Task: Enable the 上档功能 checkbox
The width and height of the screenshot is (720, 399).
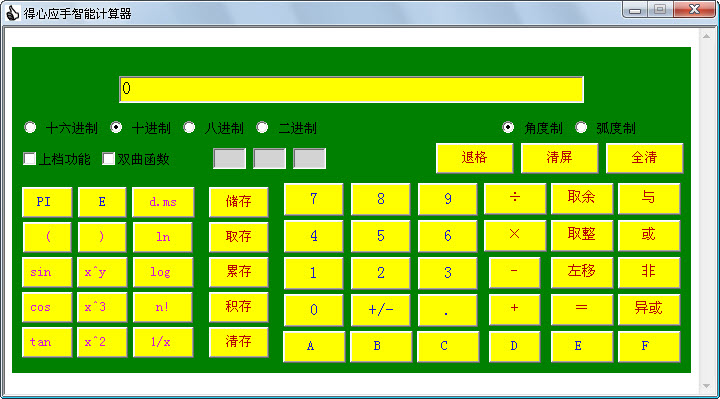Action: pyautogui.click(x=29, y=159)
